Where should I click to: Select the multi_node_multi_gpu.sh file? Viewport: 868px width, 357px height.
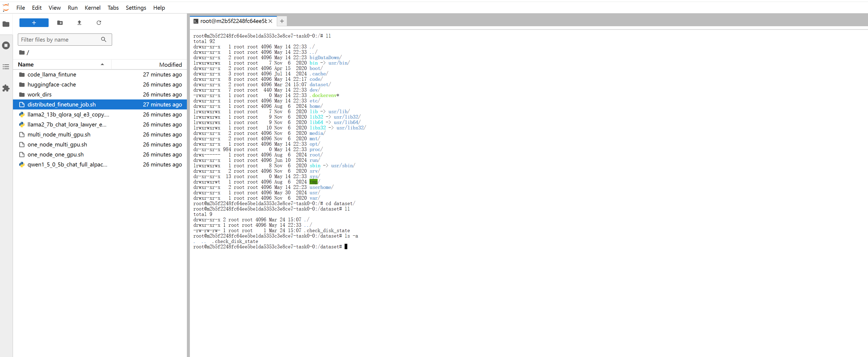tap(59, 135)
